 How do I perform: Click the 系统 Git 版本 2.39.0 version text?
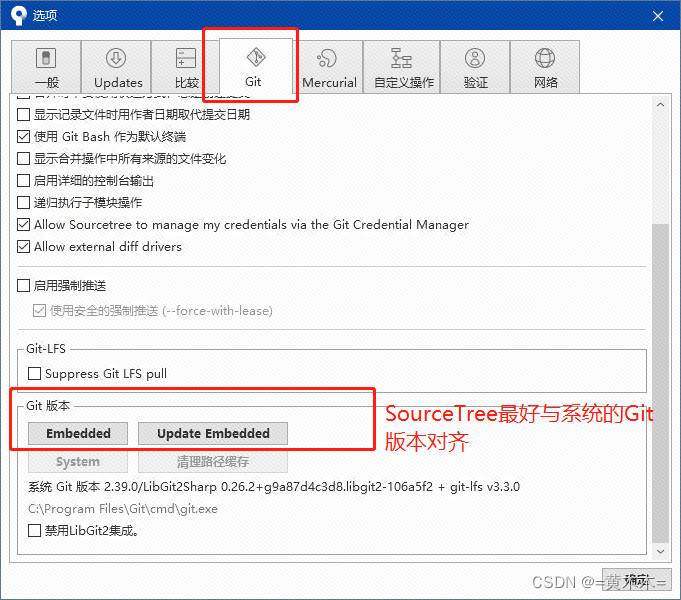(x=274, y=487)
